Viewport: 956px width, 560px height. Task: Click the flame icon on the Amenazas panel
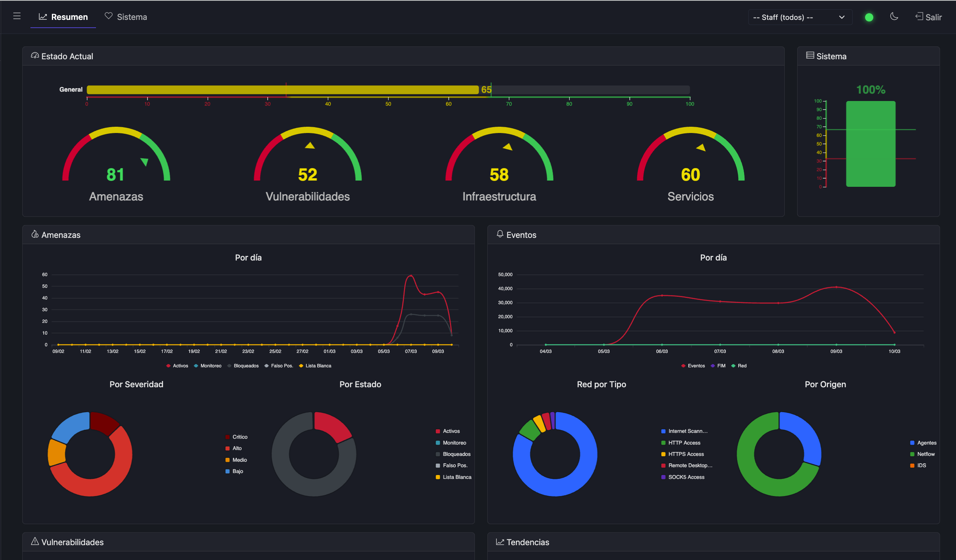tap(35, 234)
